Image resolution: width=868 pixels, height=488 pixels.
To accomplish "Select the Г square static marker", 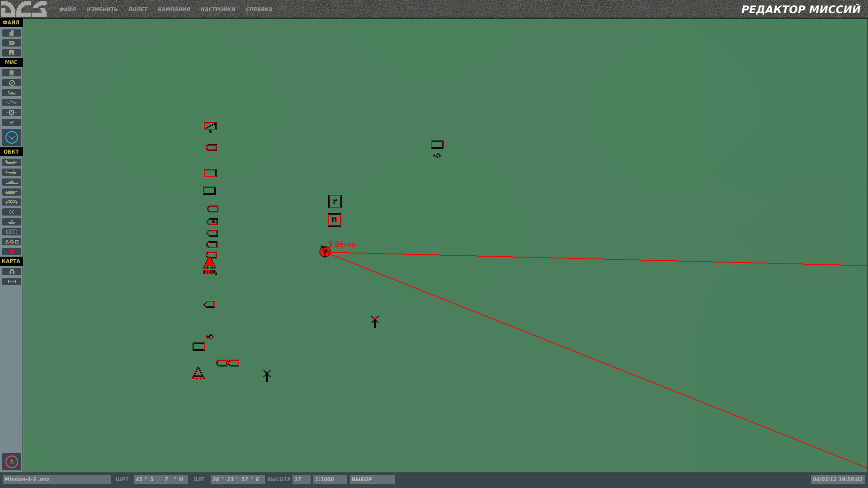I will (335, 202).
